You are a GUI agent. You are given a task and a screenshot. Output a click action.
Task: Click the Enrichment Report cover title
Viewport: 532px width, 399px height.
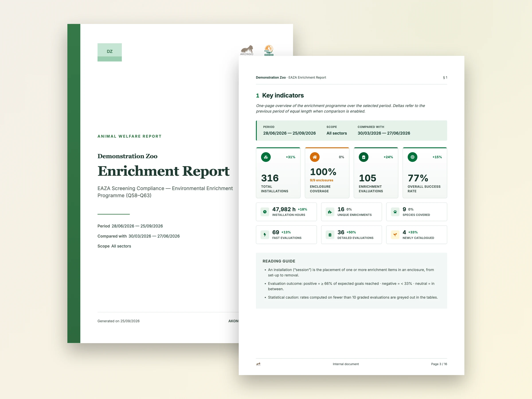point(164,171)
